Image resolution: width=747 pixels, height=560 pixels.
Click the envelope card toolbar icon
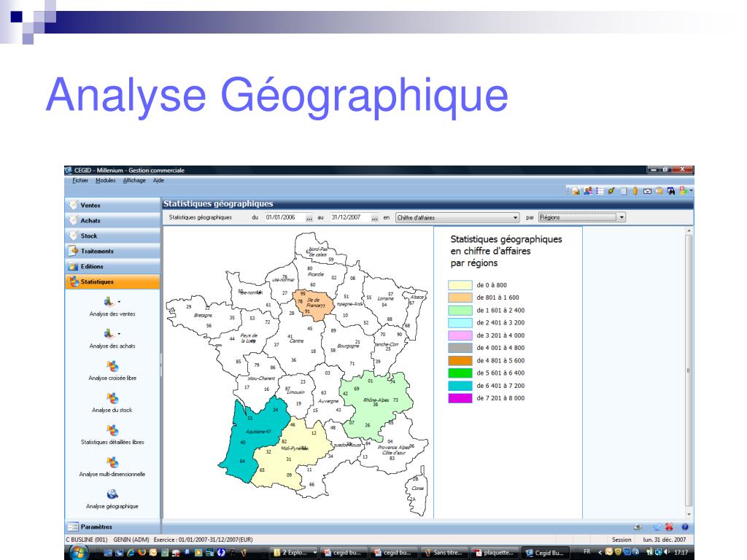click(647, 191)
